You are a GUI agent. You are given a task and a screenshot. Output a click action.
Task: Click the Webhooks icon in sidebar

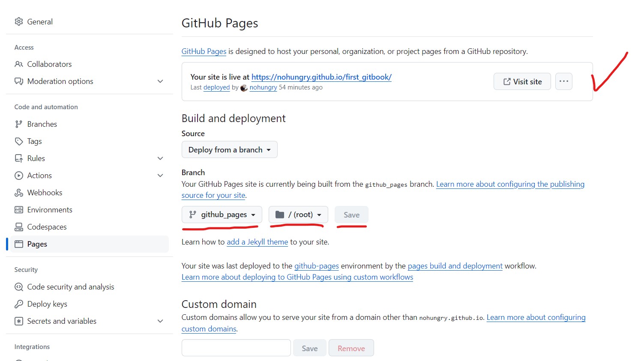point(19,193)
